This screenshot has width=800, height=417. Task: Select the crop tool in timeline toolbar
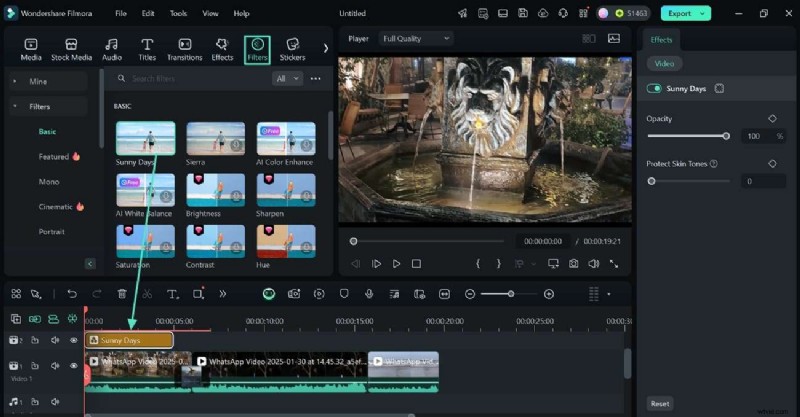pyautogui.click(x=198, y=293)
